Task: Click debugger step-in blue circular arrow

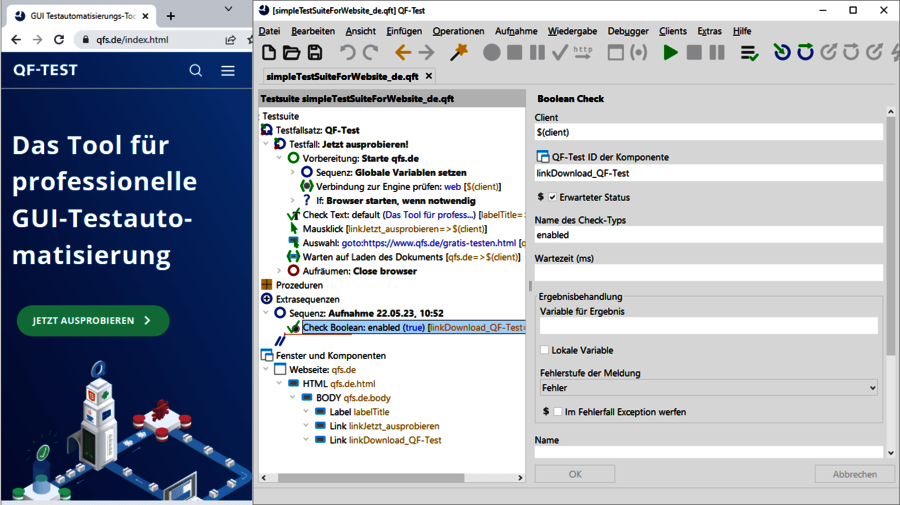Action: [782, 52]
